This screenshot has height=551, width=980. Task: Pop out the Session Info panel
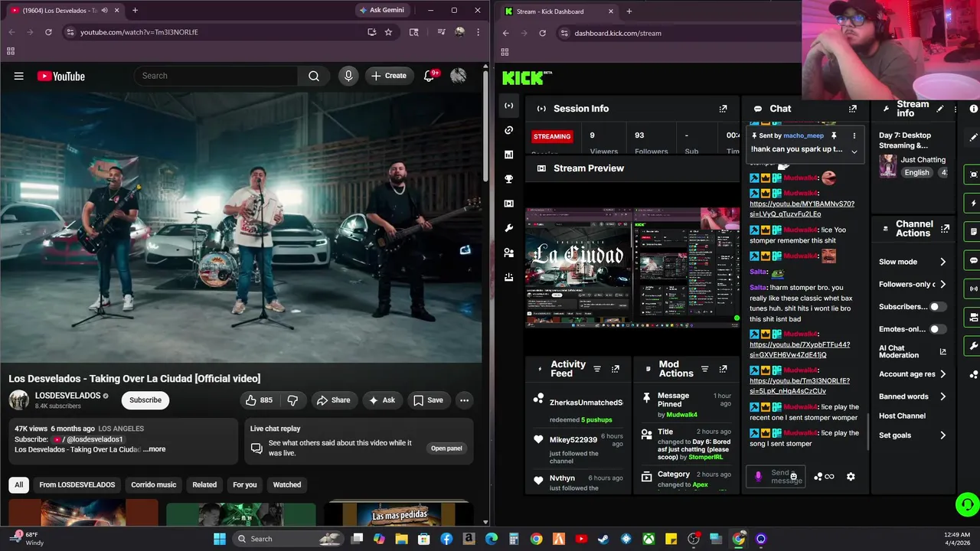(723, 109)
